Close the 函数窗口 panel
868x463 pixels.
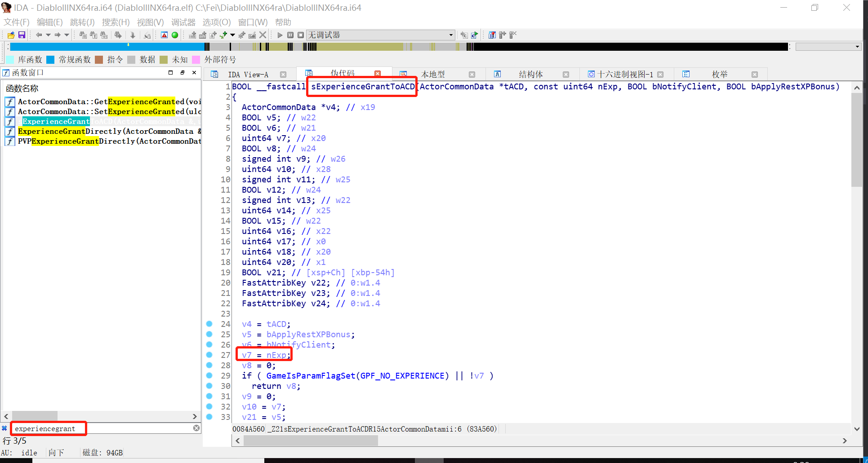point(194,72)
